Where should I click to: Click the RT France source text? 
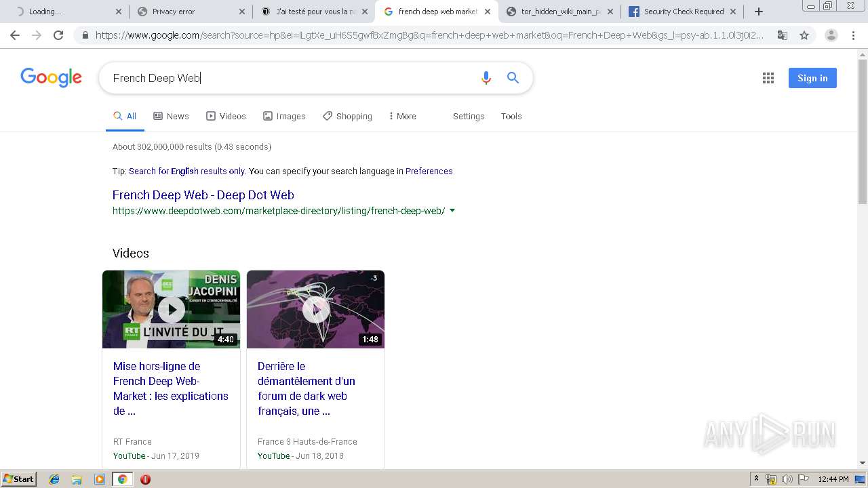pos(132,442)
